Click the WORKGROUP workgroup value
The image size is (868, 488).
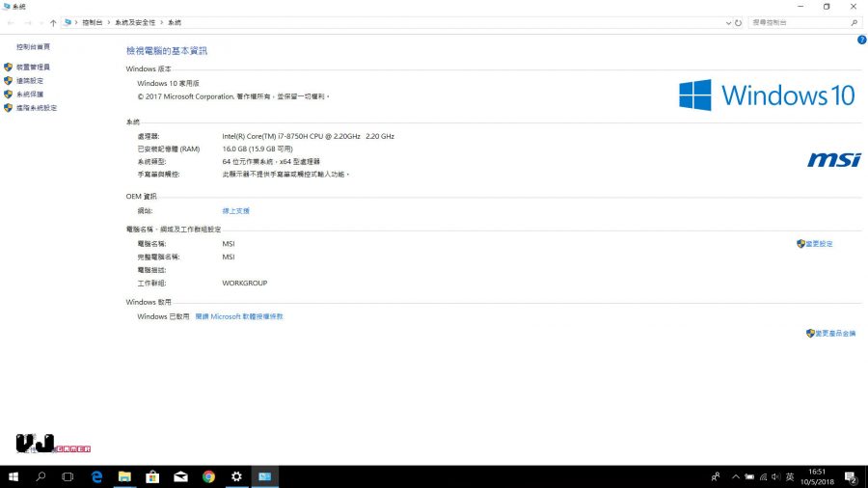pyautogui.click(x=245, y=283)
